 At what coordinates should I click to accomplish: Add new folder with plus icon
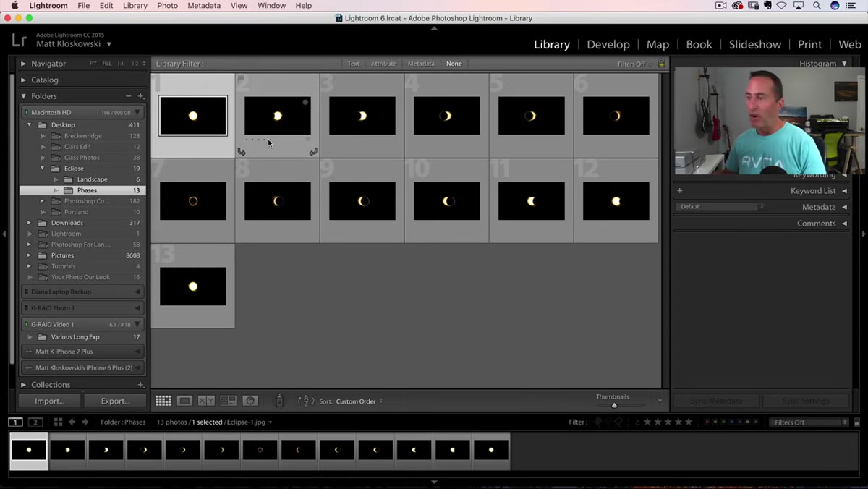(x=140, y=95)
